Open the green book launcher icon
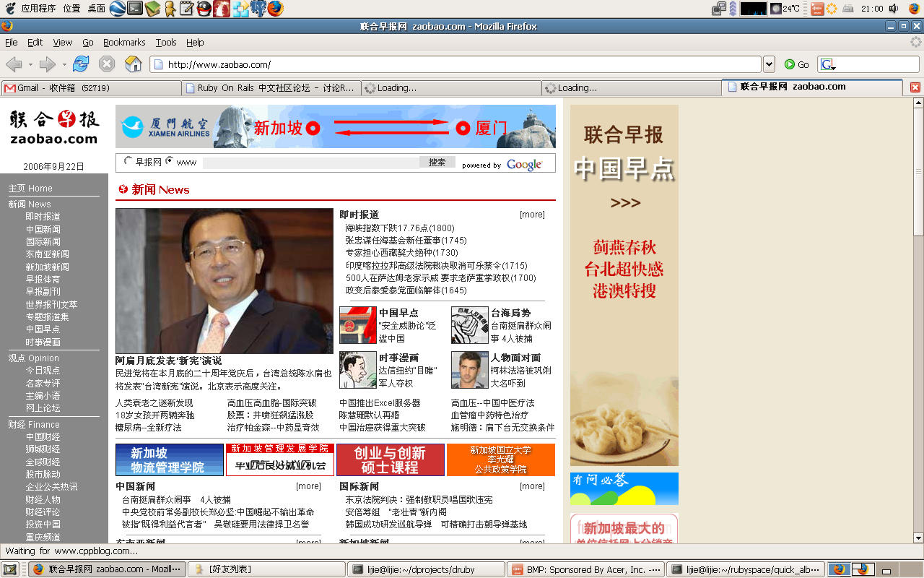Screen dimensions: 924x578 [152, 9]
